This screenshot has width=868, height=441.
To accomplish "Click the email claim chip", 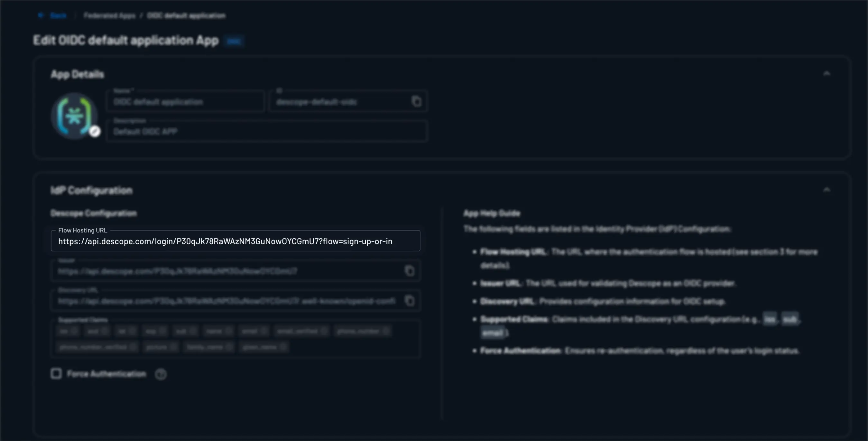I will [x=250, y=332].
